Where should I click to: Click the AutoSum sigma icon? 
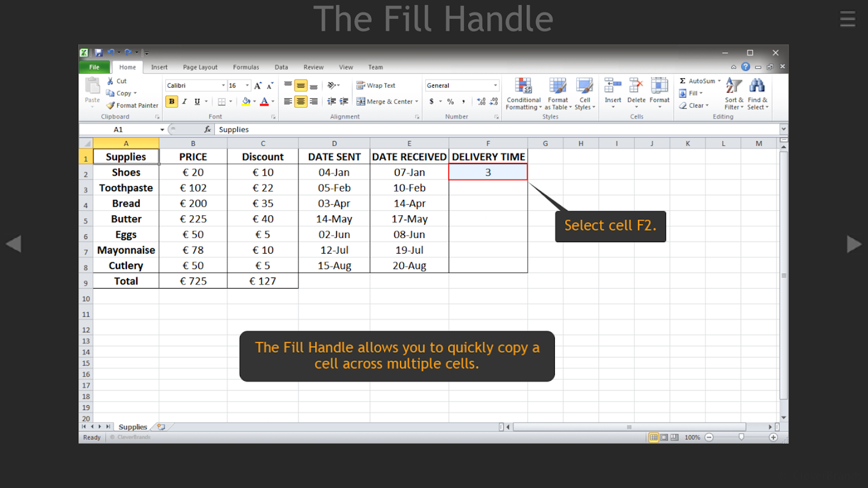coord(682,81)
